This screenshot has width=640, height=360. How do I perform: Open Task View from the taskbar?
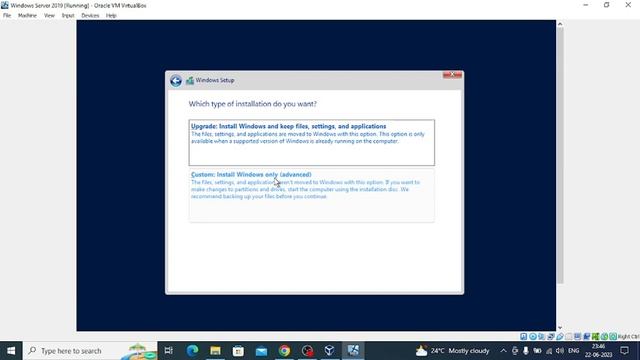[168, 351]
